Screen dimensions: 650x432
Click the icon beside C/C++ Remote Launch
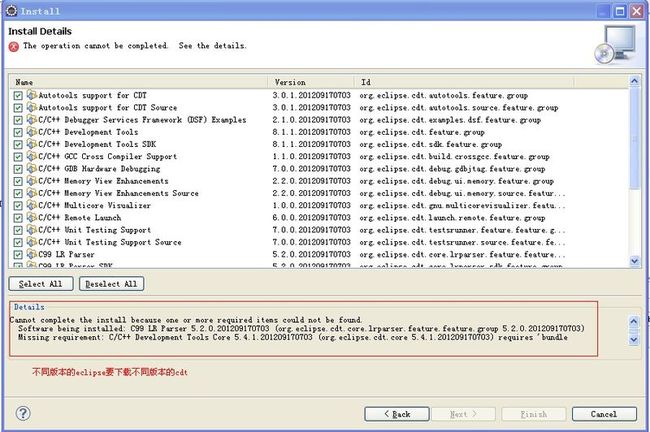coord(32,217)
